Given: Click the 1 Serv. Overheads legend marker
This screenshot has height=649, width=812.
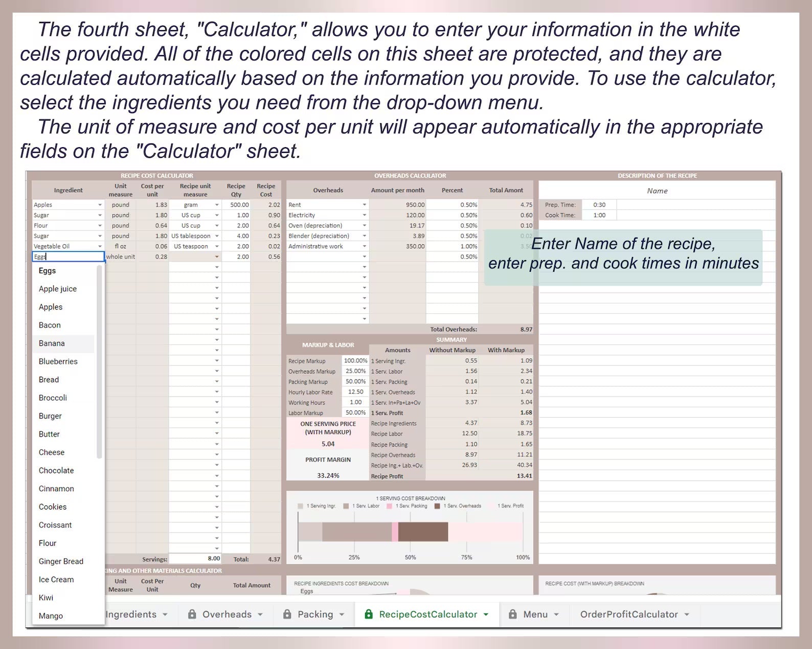Looking at the screenshot, I should (437, 506).
